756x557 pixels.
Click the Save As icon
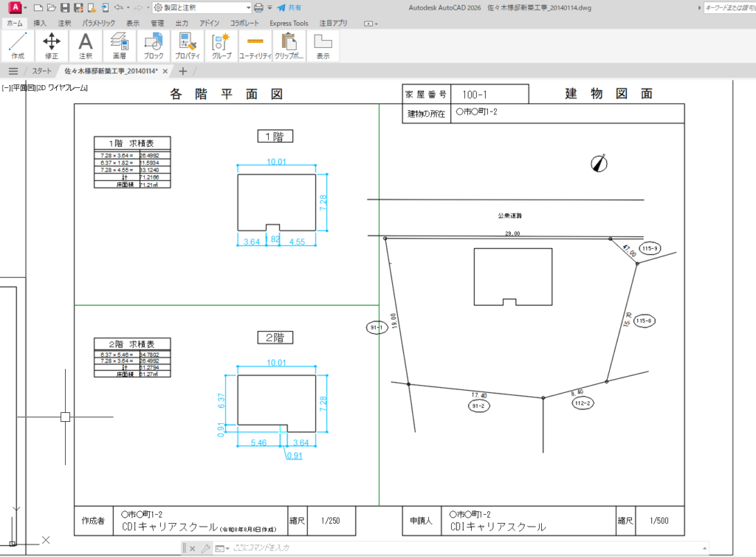pos(78,7)
